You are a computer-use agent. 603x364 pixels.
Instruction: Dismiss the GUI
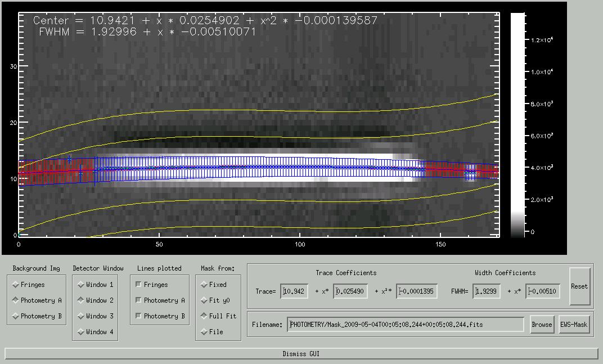301,354
